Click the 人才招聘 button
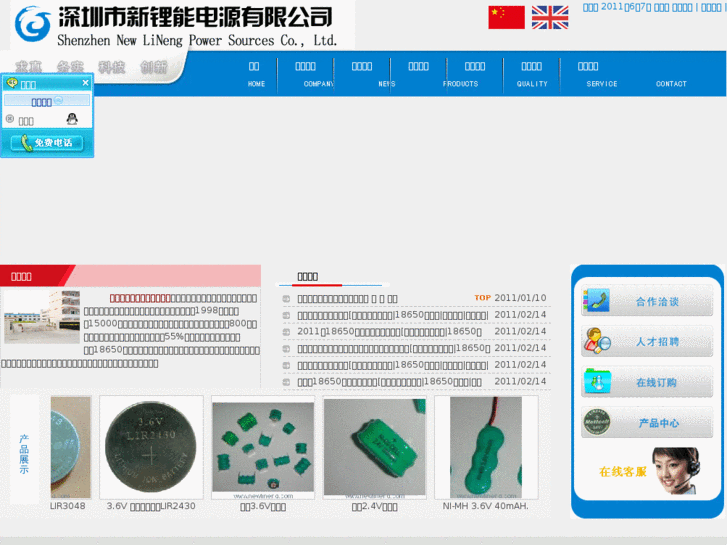Viewport: 727px width, 545px height. click(x=647, y=342)
